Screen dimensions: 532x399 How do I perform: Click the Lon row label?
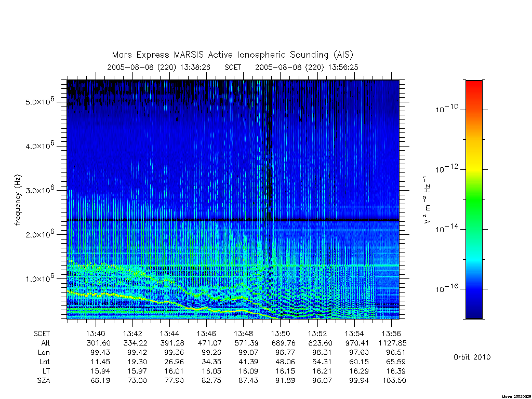(44, 353)
